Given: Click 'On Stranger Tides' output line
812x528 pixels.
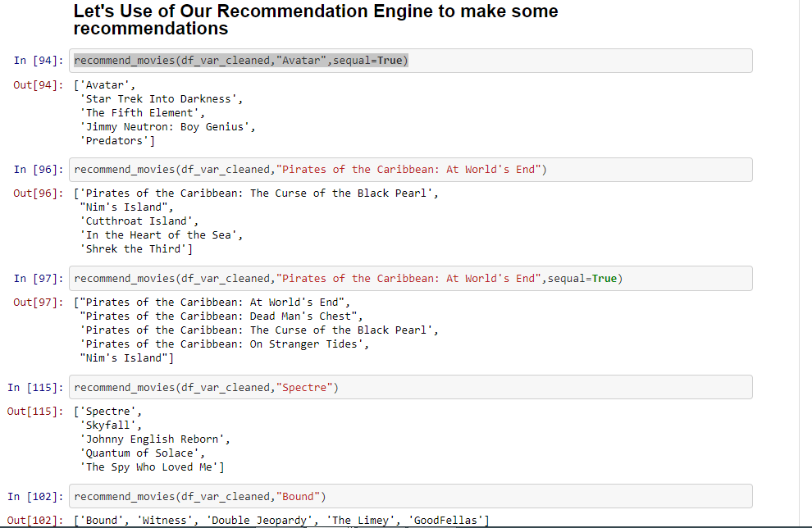Looking at the screenshot, I should [x=224, y=344].
